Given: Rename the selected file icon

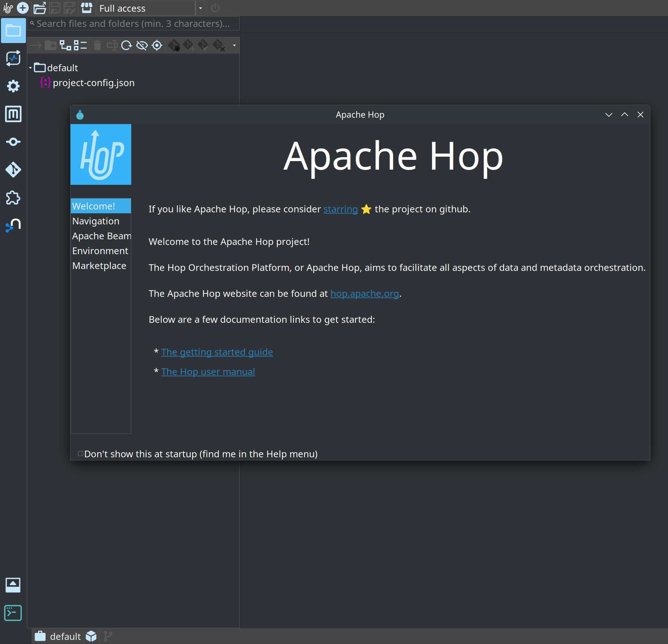Looking at the screenshot, I should pyautogui.click(x=112, y=45).
